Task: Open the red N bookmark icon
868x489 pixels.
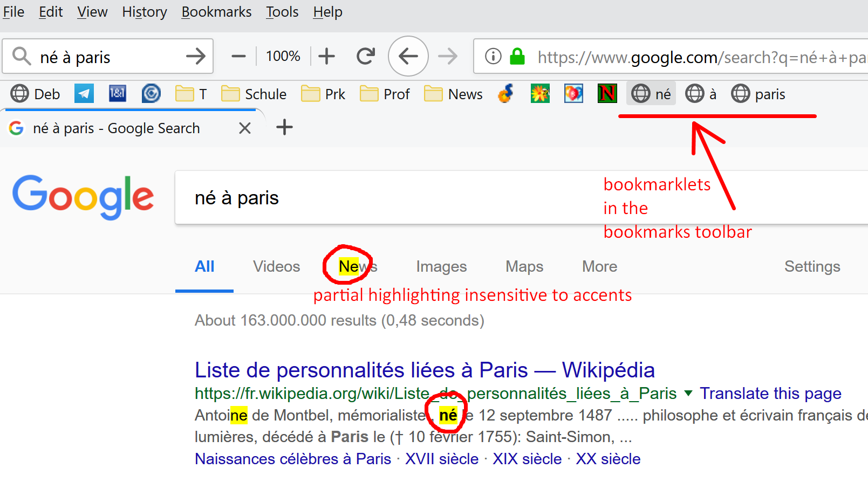Action: pyautogui.click(x=607, y=94)
